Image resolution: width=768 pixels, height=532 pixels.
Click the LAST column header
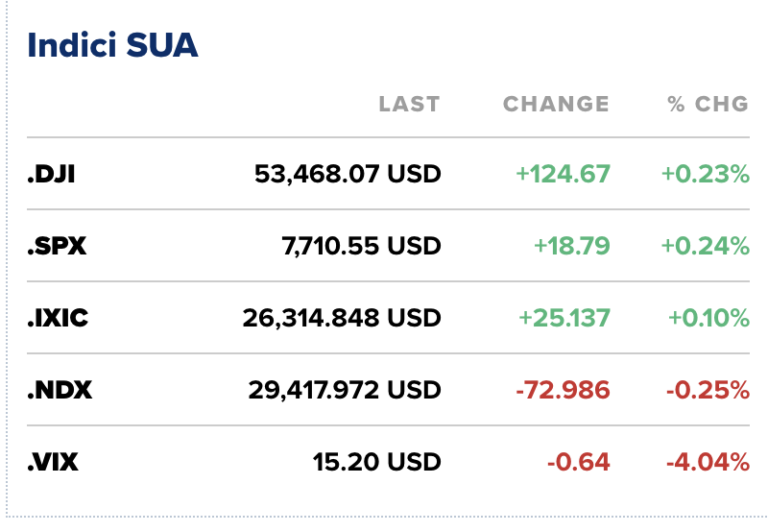(410, 104)
